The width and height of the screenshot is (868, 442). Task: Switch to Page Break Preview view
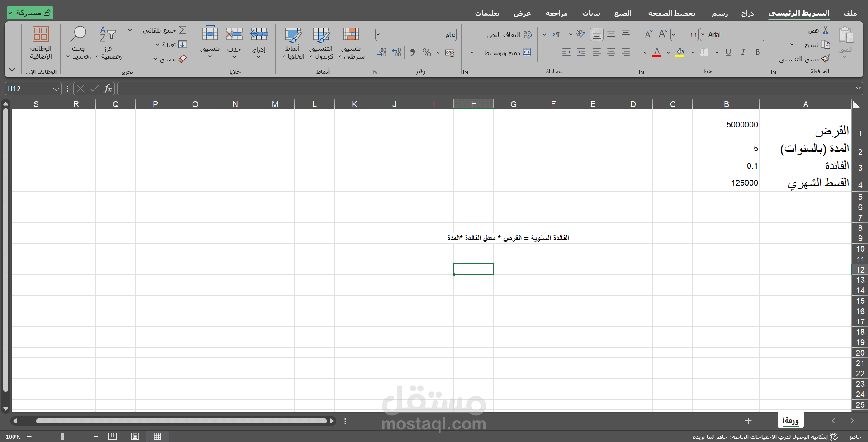113,436
